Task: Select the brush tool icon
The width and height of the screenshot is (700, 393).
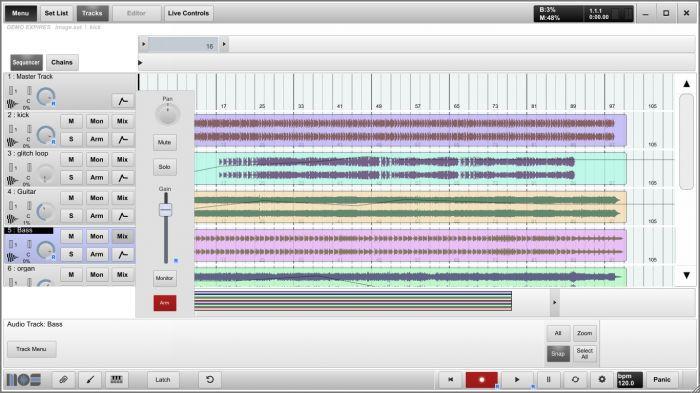Action: pyautogui.click(x=90, y=380)
